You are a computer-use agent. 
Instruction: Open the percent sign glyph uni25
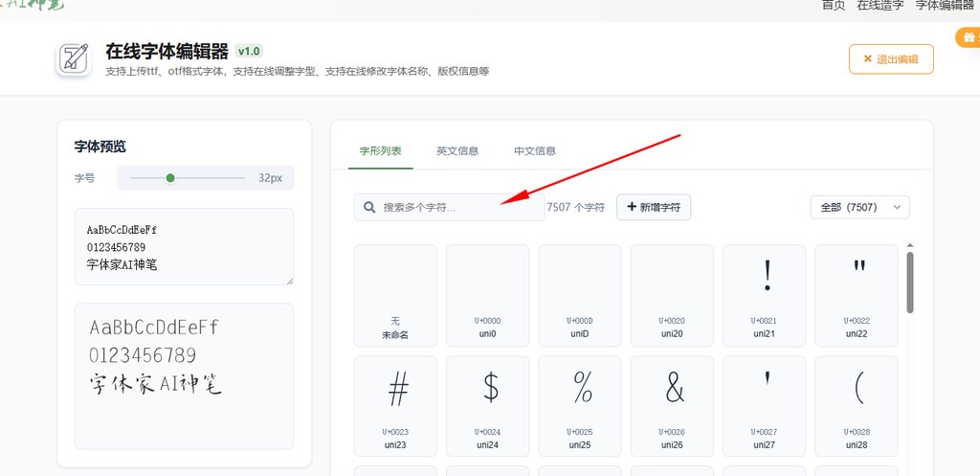[x=580, y=407]
